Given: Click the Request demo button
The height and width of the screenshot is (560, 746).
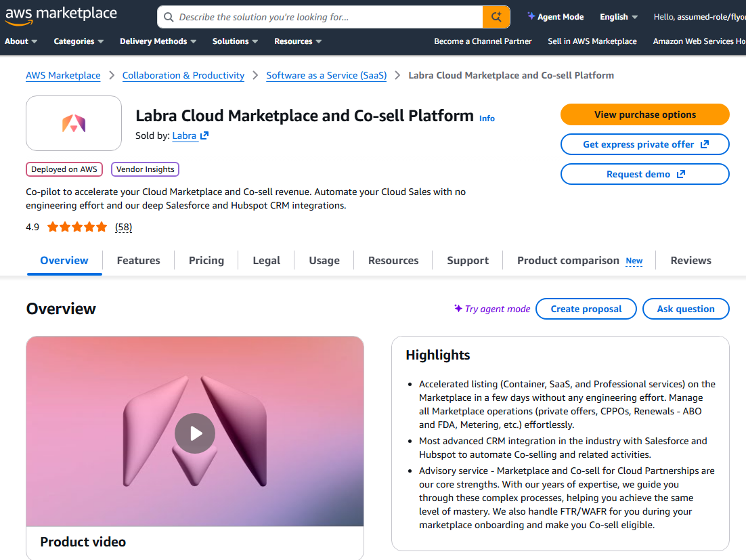Looking at the screenshot, I should (644, 174).
